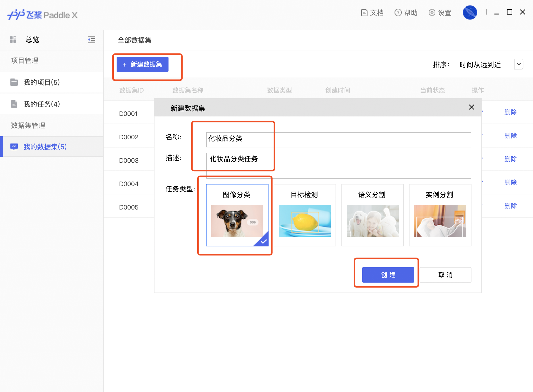Viewport: 533px width, 392px height.
Task: Select 图像分类 task type
Action: [237, 215]
